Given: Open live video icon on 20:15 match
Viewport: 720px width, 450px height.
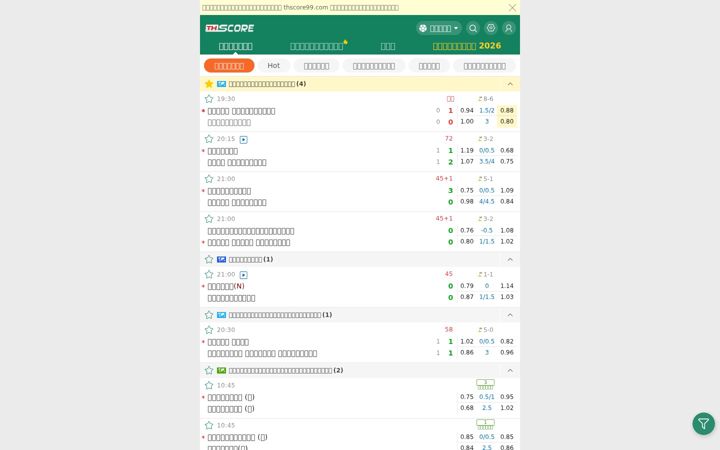Looking at the screenshot, I should coord(243,140).
